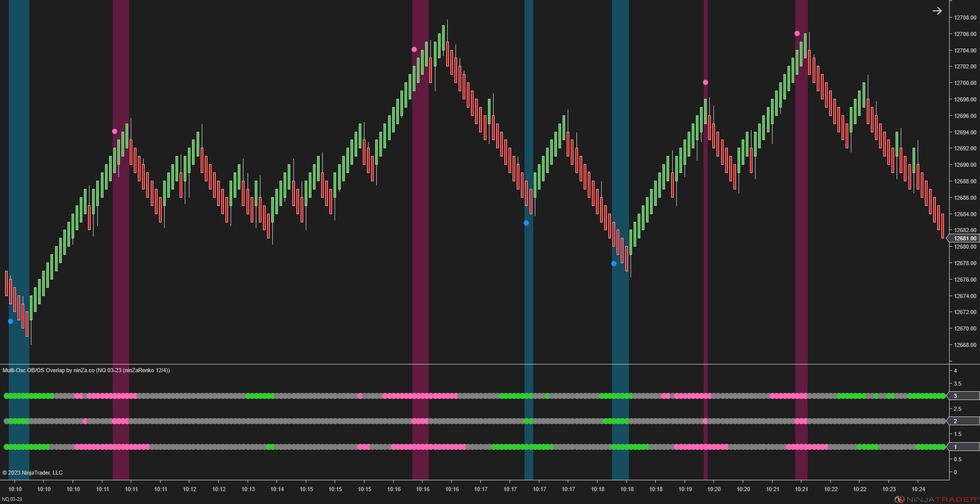The image size is (980, 504).
Task: Click the © 2023 NinjaTrader, LLC copyright text
Action: pyautogui.click(x=32, y=472)
